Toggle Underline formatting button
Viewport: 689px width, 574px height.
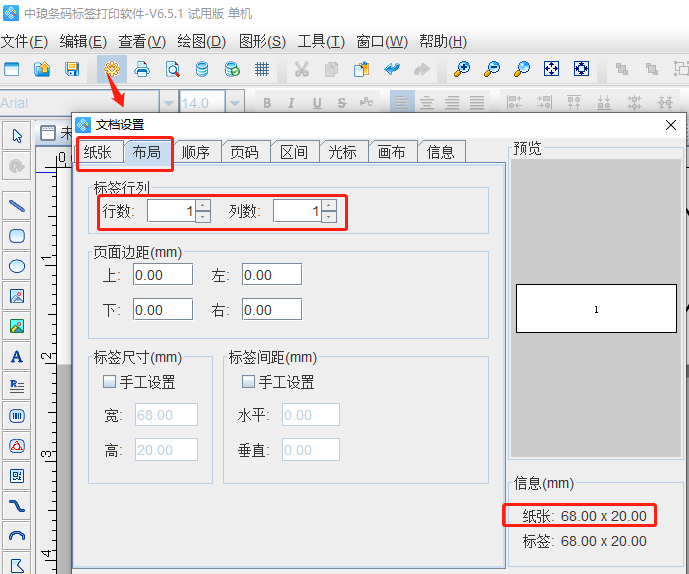point(317,103)
